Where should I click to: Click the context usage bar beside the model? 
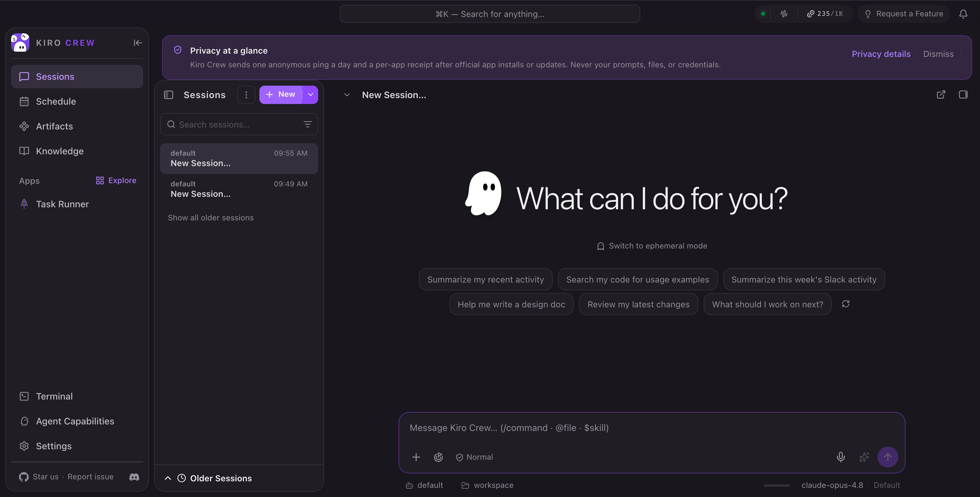776,485
